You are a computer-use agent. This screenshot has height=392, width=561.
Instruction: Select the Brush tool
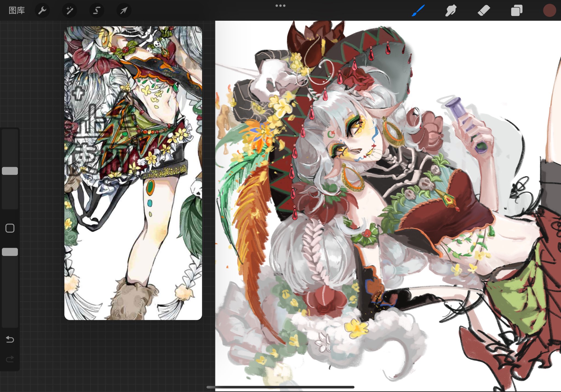click(x=418, y=10)
